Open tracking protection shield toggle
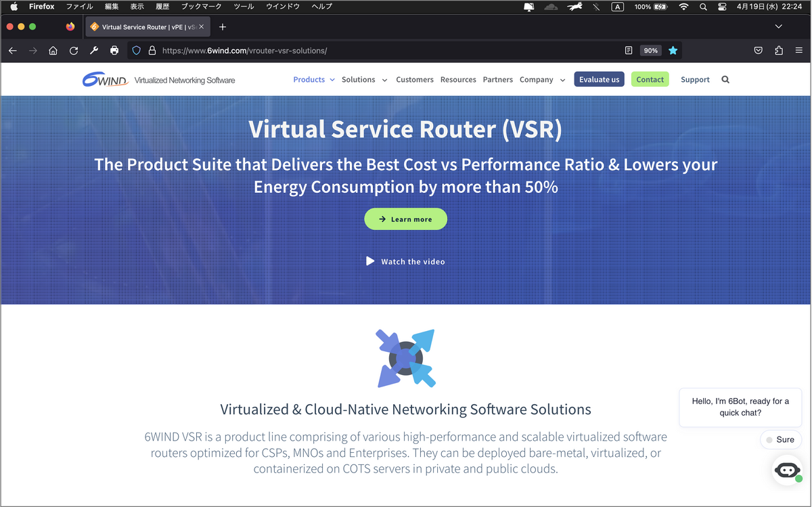Image resolution: width=812 pixels, height=507 pixels. (136, 50)
